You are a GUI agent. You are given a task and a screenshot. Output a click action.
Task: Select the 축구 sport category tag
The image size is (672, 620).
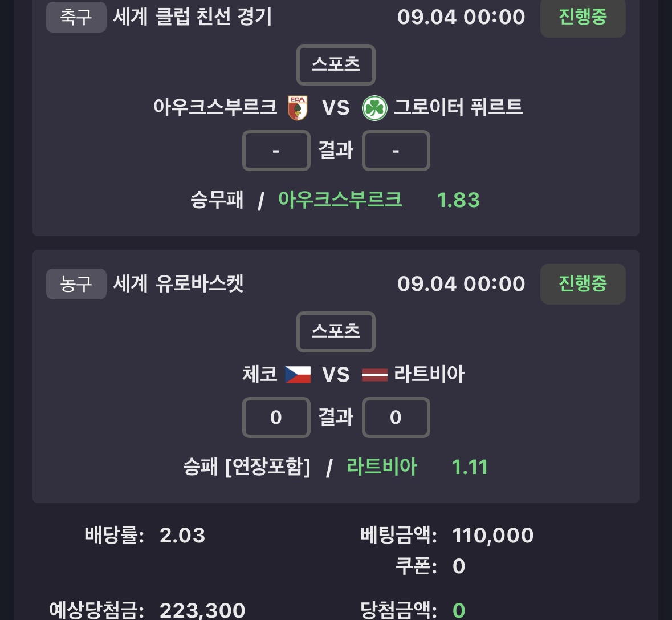point(76,17)
